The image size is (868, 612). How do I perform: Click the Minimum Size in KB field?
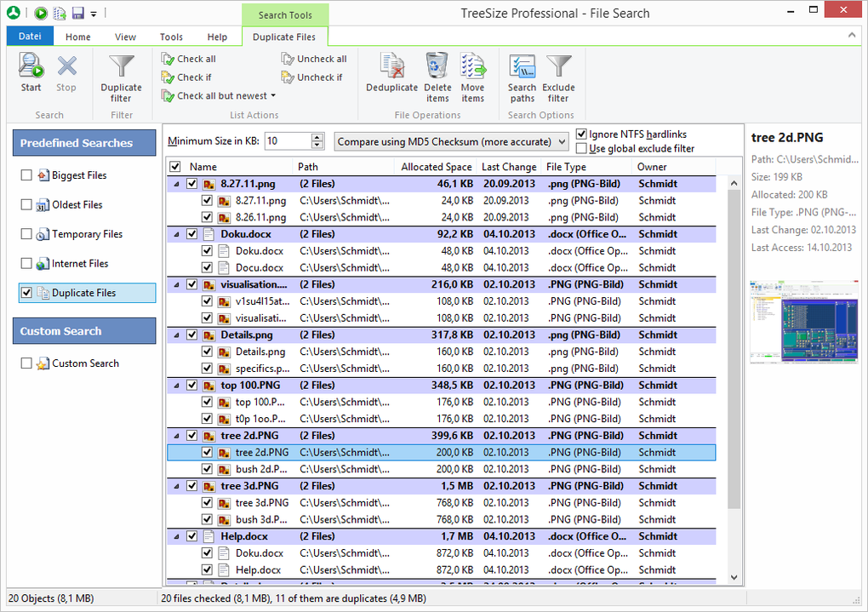[288, 141]
